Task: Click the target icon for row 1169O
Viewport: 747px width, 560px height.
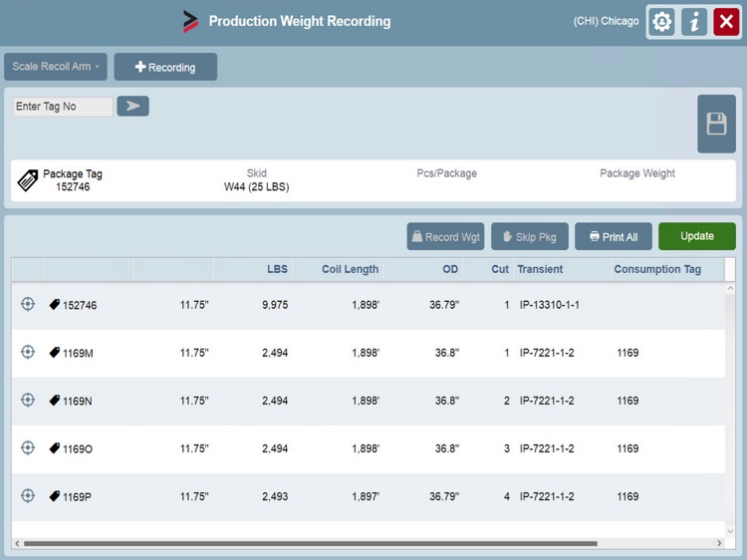Action: click(x=28, y=448)
